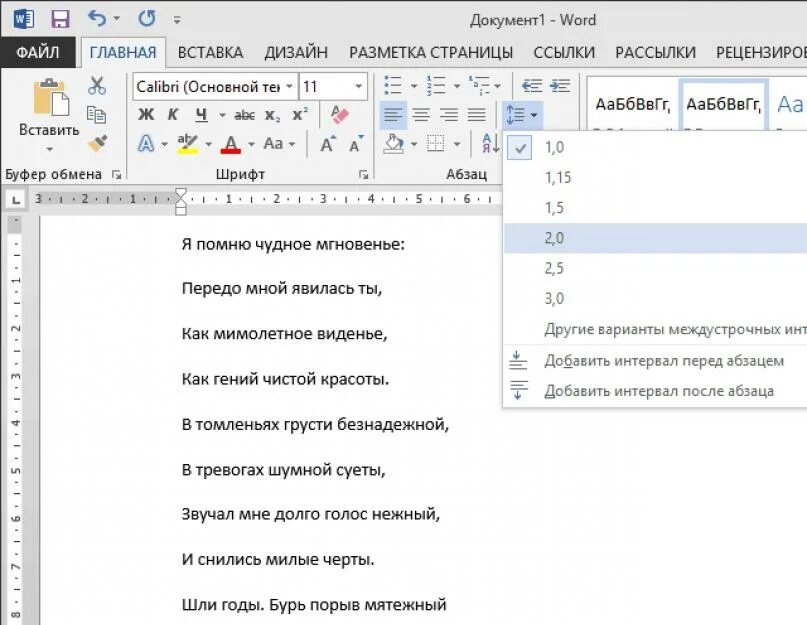Open Другие варианты междустрочных интервалов
Viewport: 807px width, 625px height.
click(655, 329)
